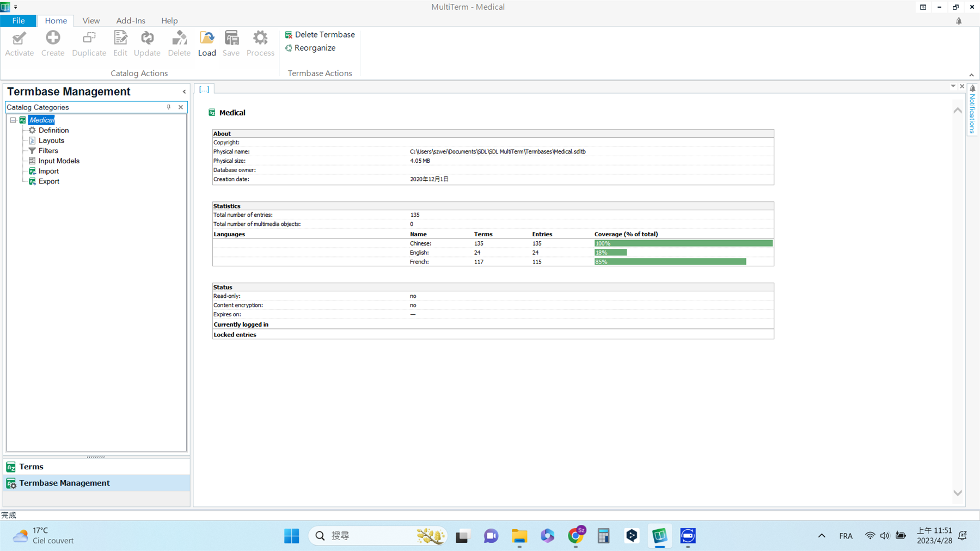
Task: Click the Save ribbon icon
Action: pyautogui.click(x=231, y=44)
